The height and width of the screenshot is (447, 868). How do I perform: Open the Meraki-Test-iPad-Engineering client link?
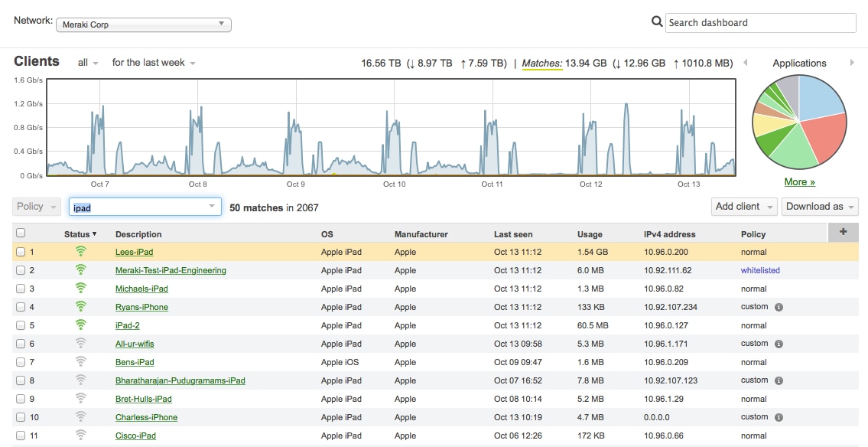point(171,270)
